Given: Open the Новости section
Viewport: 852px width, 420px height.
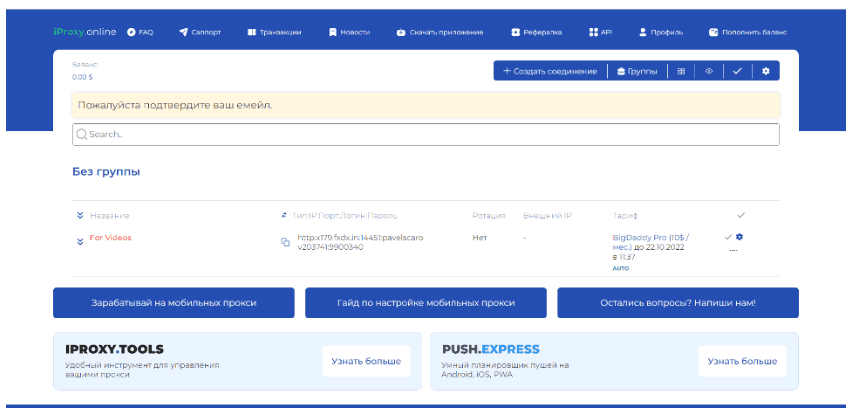Looking at the screenshot, I should (349, 32).
